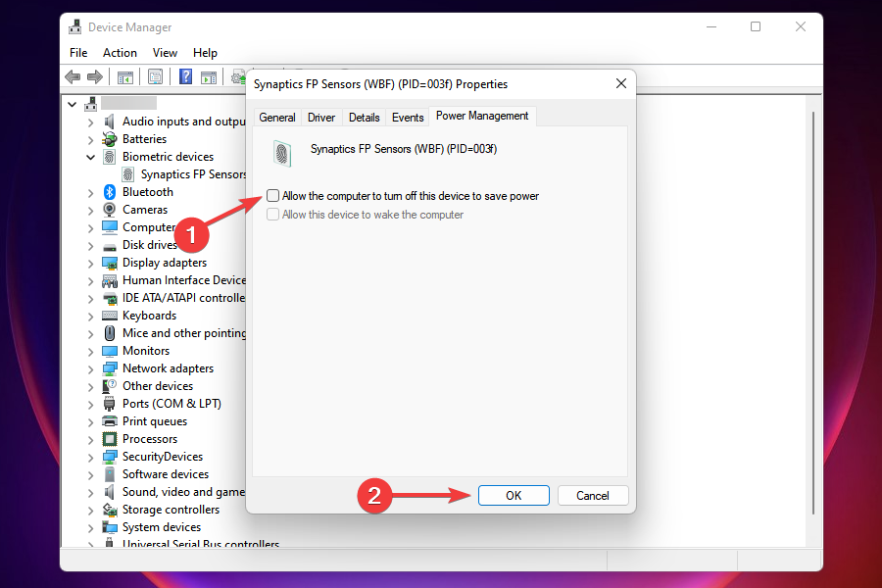Expand the Computer category chevron
Image resolution: width=882 pixels, height=588 pixels.
90,228
